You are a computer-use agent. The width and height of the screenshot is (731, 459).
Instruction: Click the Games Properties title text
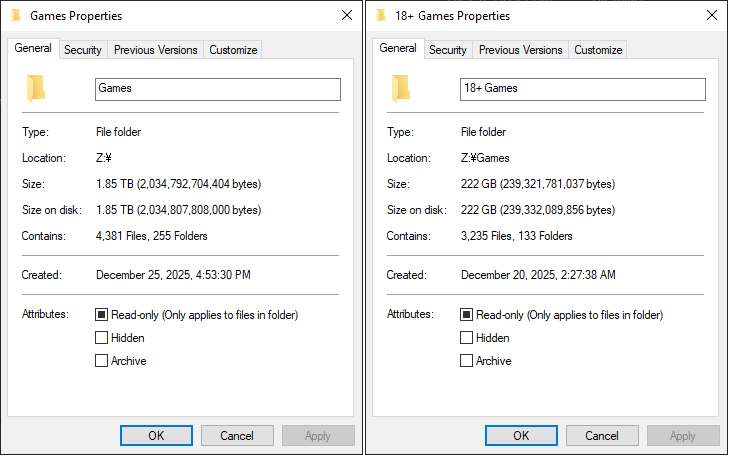(x=76, y=16)
